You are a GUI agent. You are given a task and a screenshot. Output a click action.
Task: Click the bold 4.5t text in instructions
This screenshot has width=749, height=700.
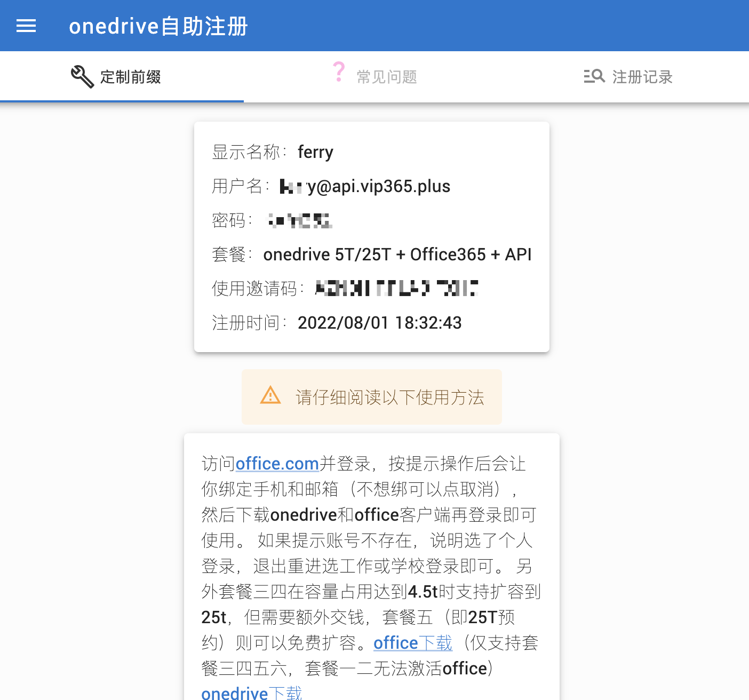tap(423, 592)
